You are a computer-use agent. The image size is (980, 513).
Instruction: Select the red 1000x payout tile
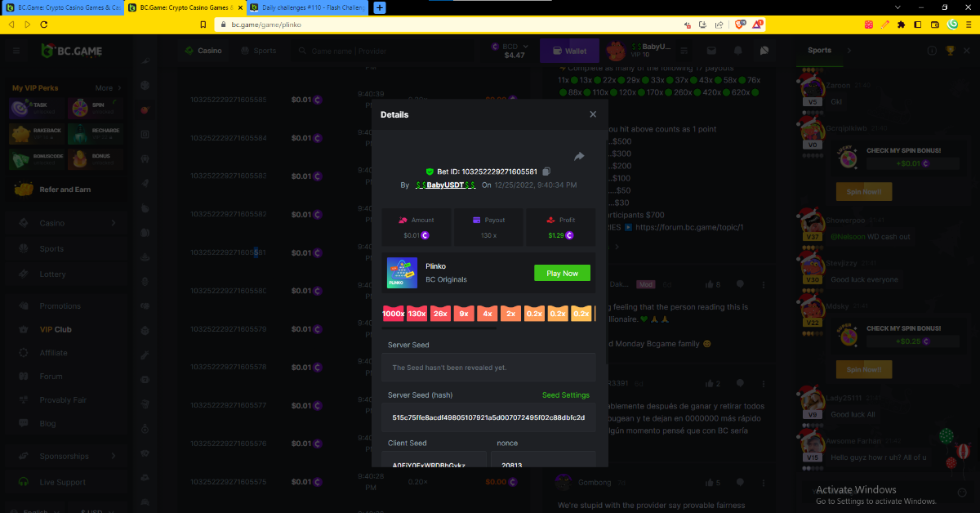tap(393, 314)
